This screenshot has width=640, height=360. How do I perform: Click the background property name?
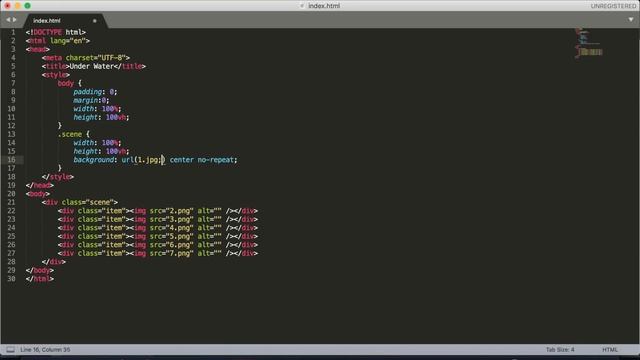[x=93, y=160]
